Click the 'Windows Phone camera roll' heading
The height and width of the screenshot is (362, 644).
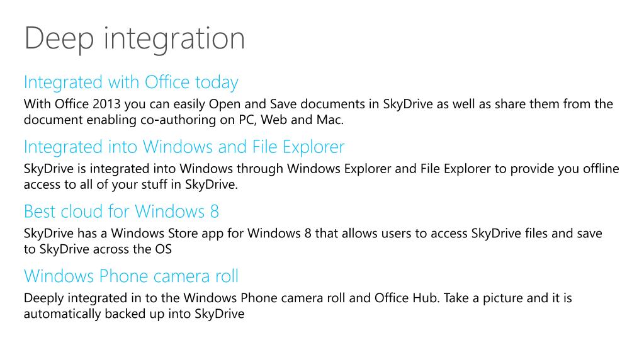[x=131, y=276]
